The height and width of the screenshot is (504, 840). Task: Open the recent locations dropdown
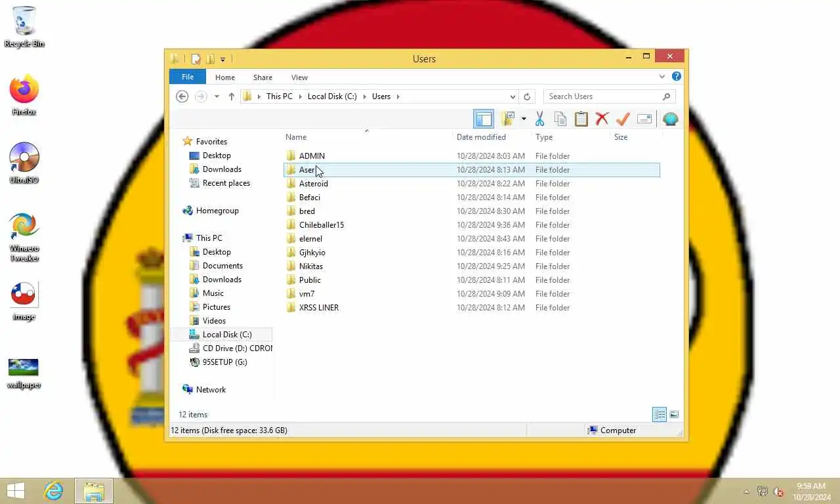tap(217, 96)
